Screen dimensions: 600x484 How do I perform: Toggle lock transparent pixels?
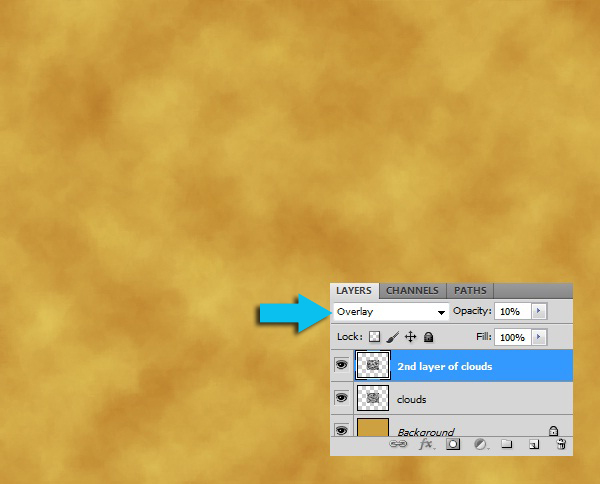(x=375, y=338)
